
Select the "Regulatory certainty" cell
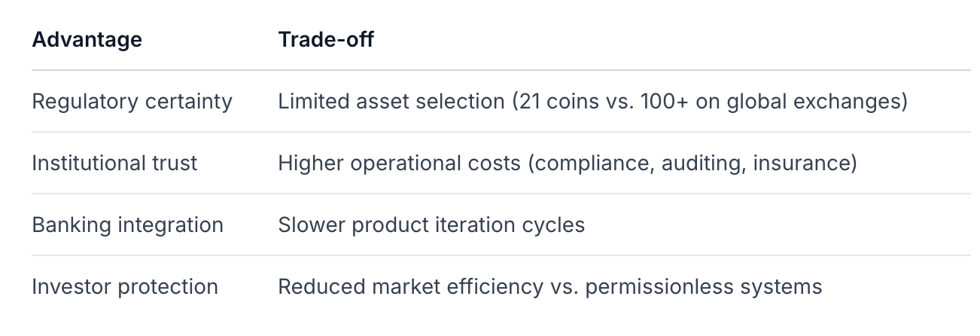132,101
